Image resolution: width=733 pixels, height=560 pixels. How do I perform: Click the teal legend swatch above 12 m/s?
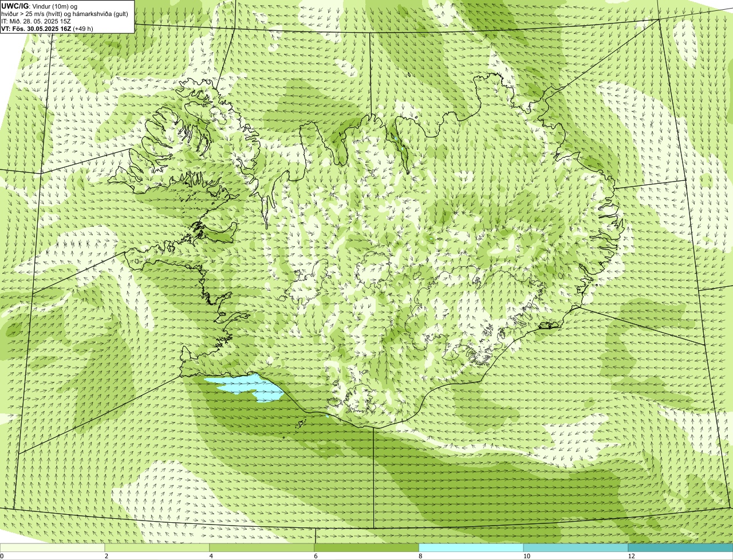(680, 548)
